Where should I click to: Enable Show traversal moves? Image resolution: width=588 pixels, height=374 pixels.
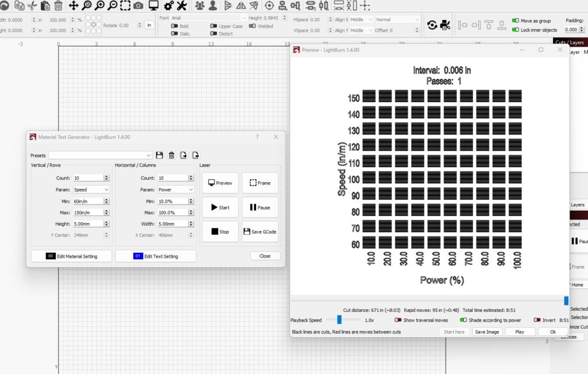(398, 320)
